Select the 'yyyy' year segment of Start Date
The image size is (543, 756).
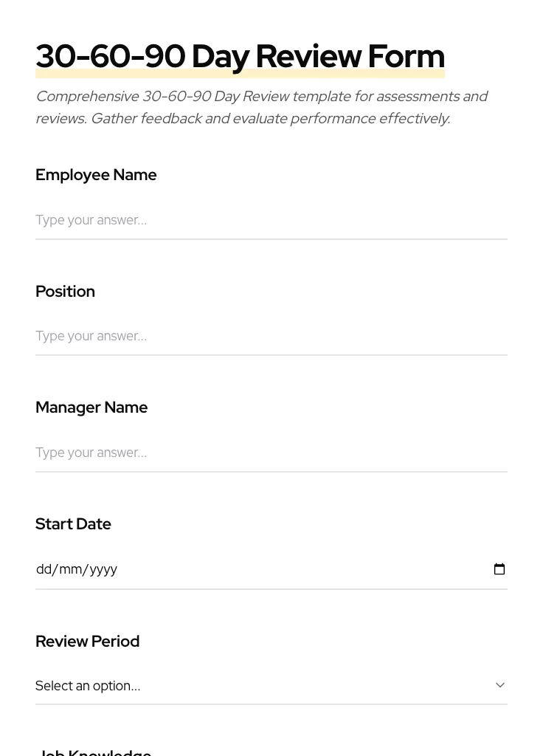(103, 569)
